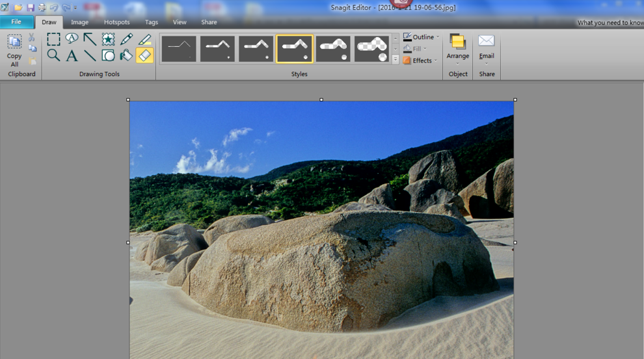This screenshot has width=644, height=359.
Task: Pick the Stamp tool
Action: 108,40
